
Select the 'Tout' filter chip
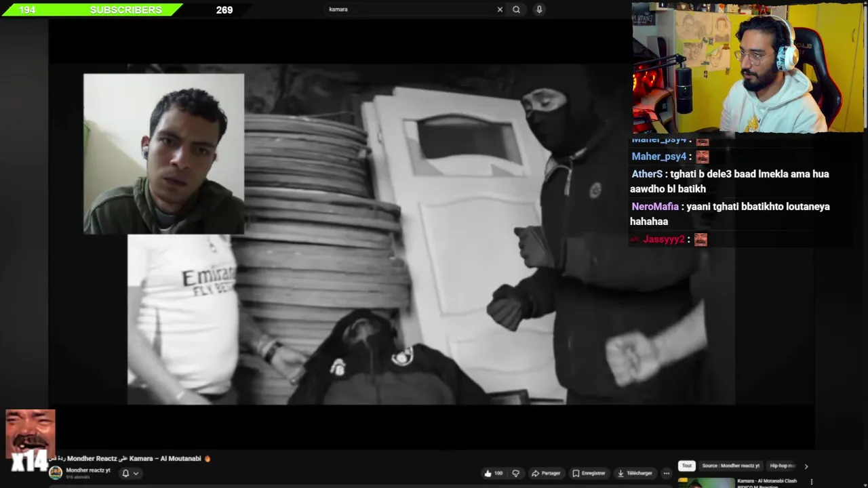coord(687,466)
